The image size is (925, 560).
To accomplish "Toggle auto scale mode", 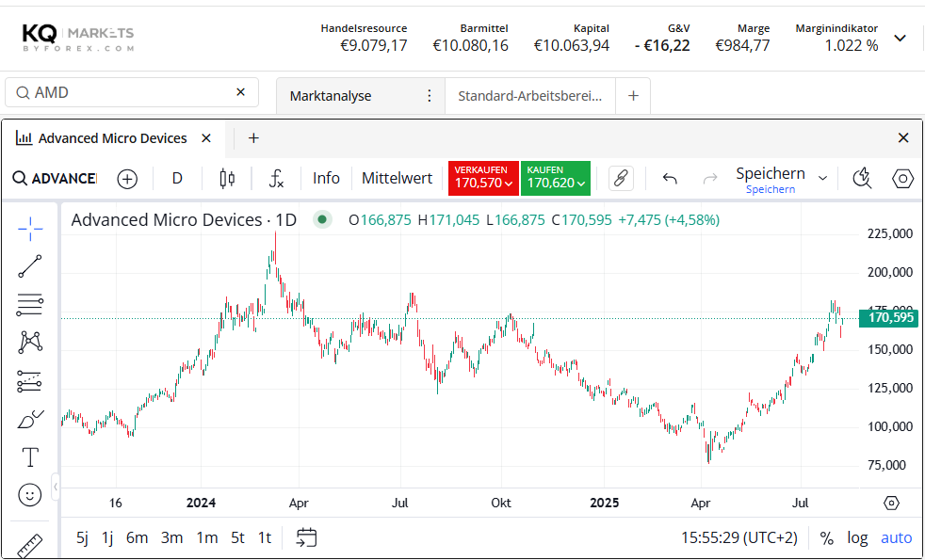I will pos(896,538).
